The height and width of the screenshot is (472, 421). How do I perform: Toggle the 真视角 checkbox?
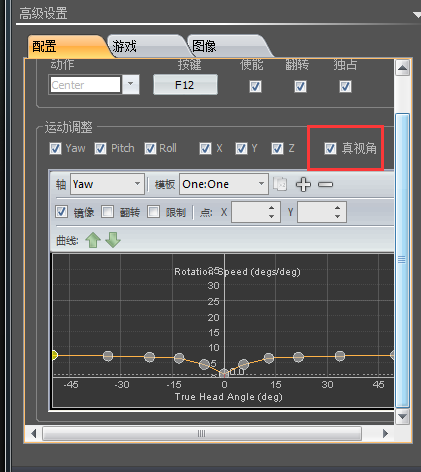pyautogui.click(x=330, y=148)
